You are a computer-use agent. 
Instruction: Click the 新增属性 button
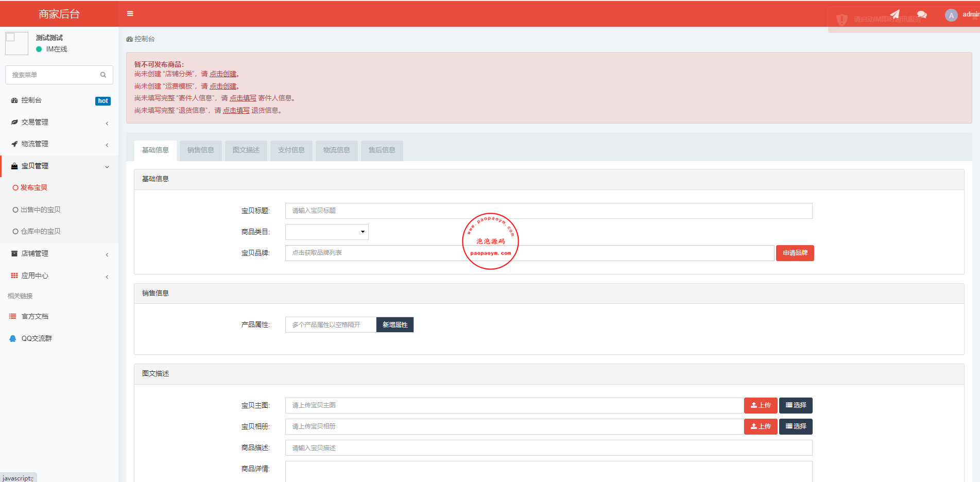coord(394,325)
